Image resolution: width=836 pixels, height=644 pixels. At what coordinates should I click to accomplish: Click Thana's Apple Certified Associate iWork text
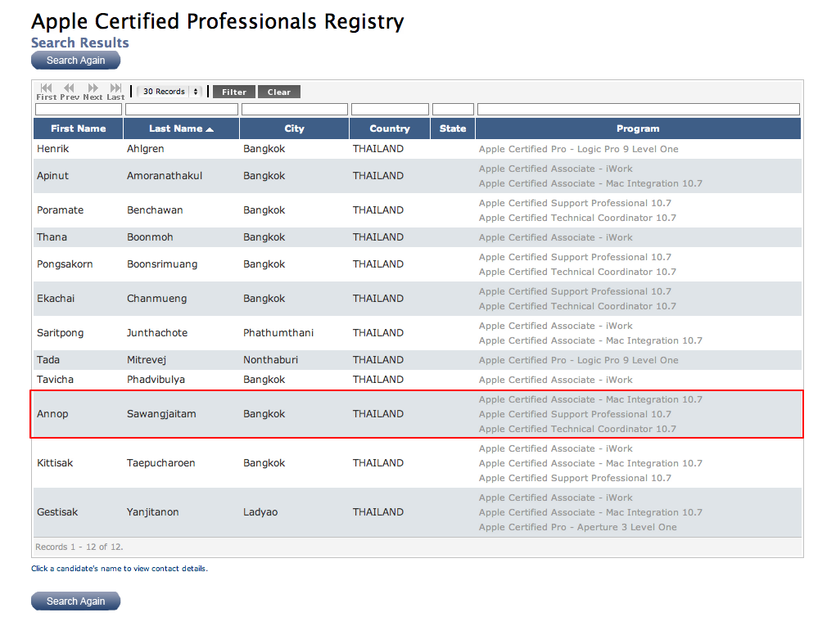pos(555,237)
